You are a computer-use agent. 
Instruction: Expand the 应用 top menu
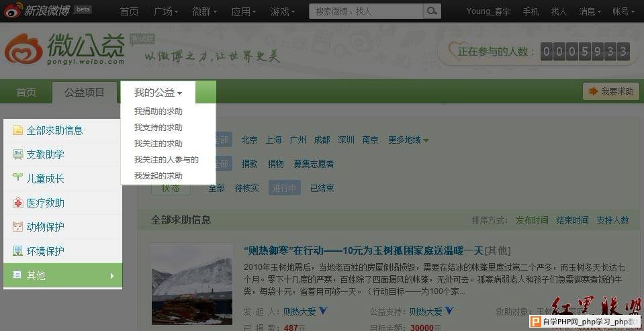point(244,11)
